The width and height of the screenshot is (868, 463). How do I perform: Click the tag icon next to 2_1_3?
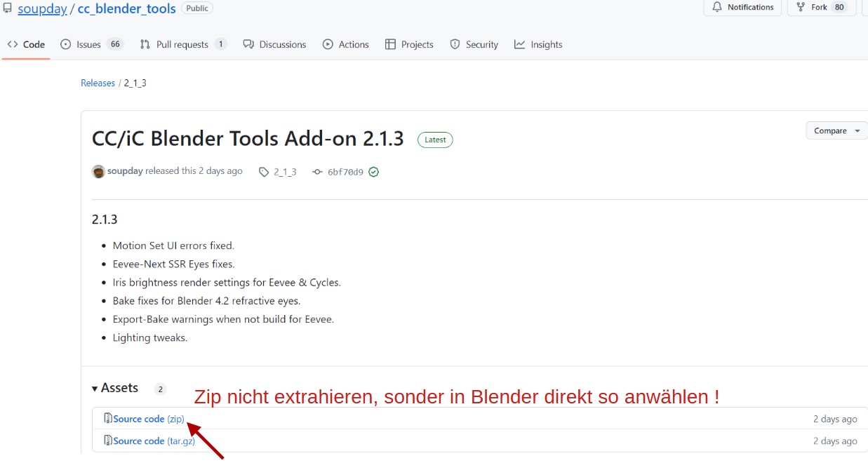click(264, 172)
